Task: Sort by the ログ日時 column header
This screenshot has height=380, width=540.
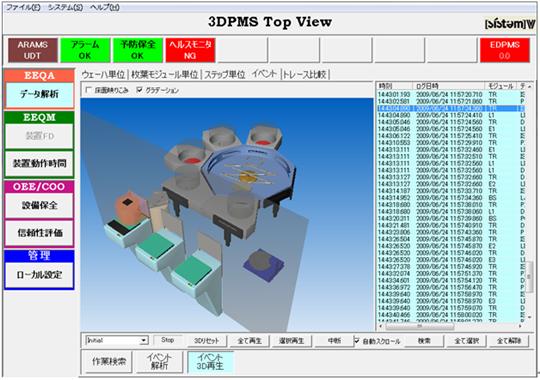Action: [x=449, y=86]
